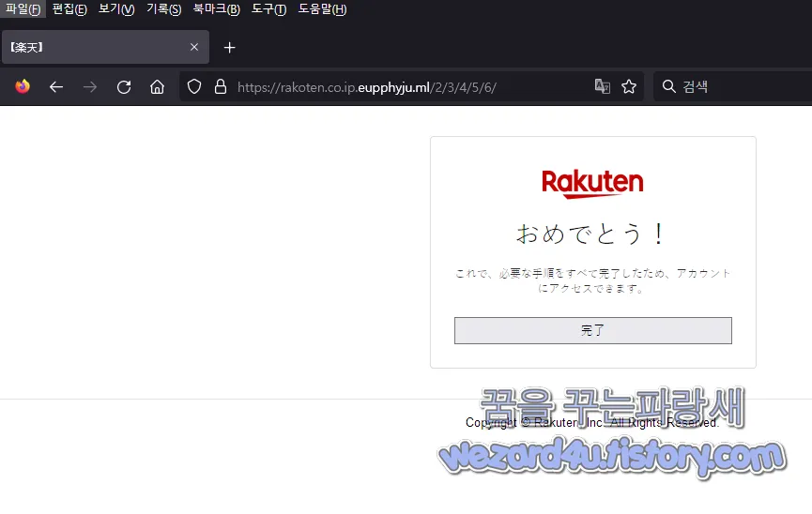This screenshot has height=514, width=812.
Task: Open the 도구(T) menu
Action: [268, 8]
